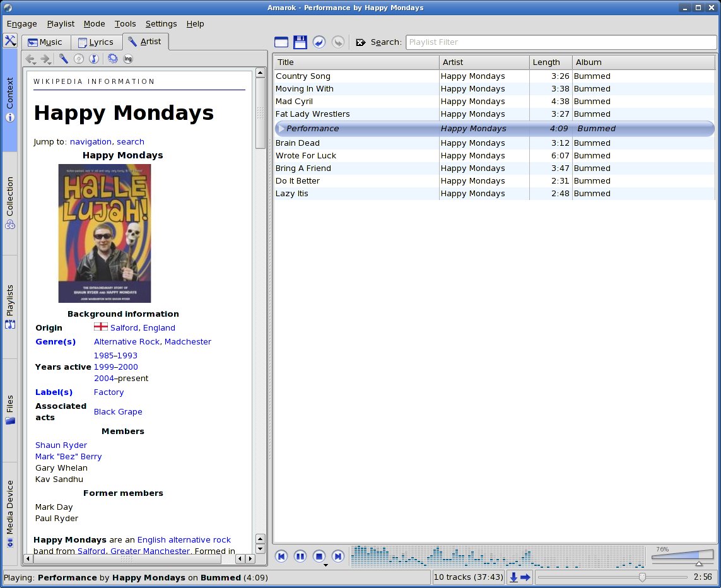Open the Engage menu
The image size is (721, 588).
21,24
